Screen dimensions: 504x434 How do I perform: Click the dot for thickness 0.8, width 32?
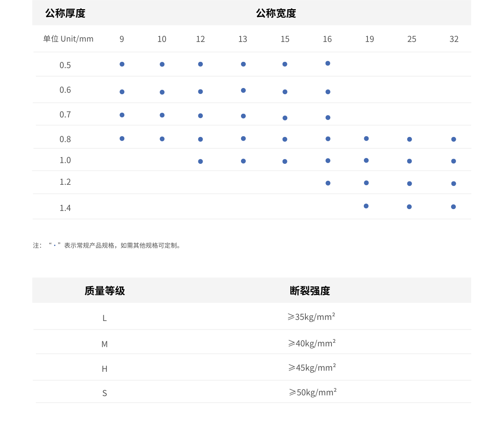tap(454, 139)
